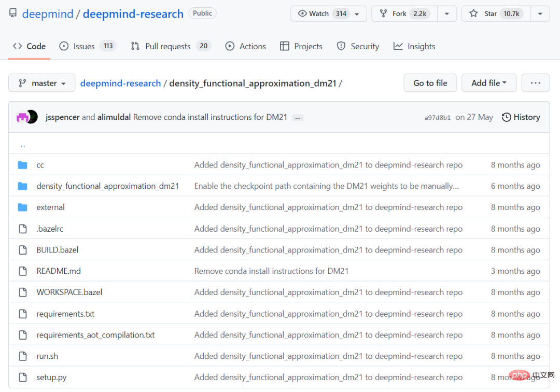Click the Watch count 314
Viewport: 560px width, 392px height.
pos(341,13)
